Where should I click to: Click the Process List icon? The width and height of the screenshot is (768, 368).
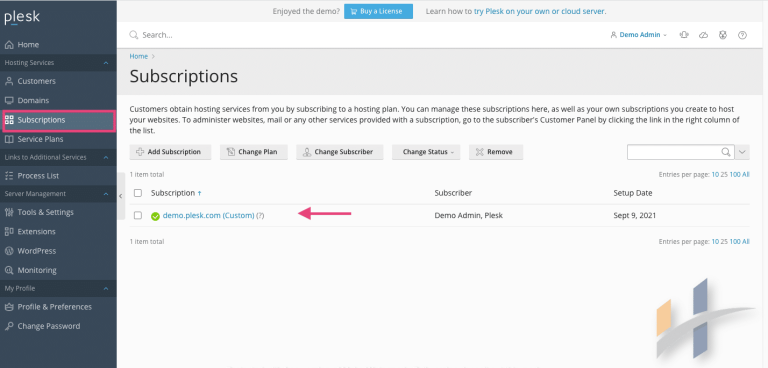(x=9, y=176)
